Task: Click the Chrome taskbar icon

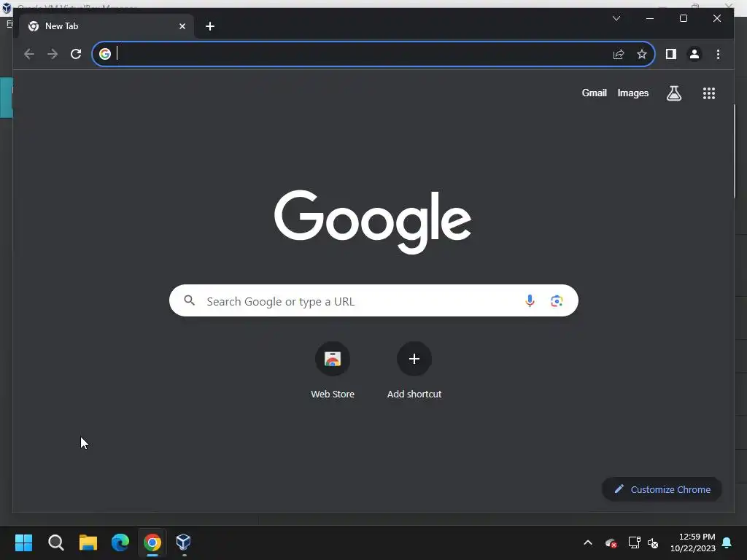Action: point(152,542)
